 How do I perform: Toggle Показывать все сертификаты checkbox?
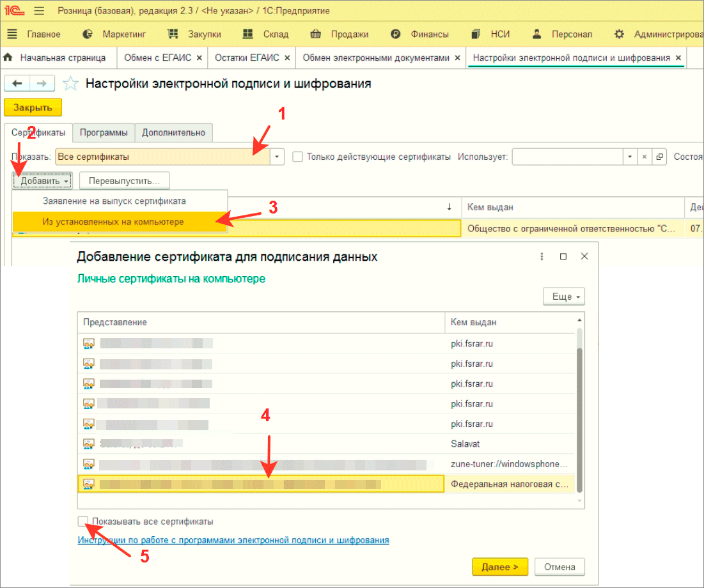click(82, 522)
